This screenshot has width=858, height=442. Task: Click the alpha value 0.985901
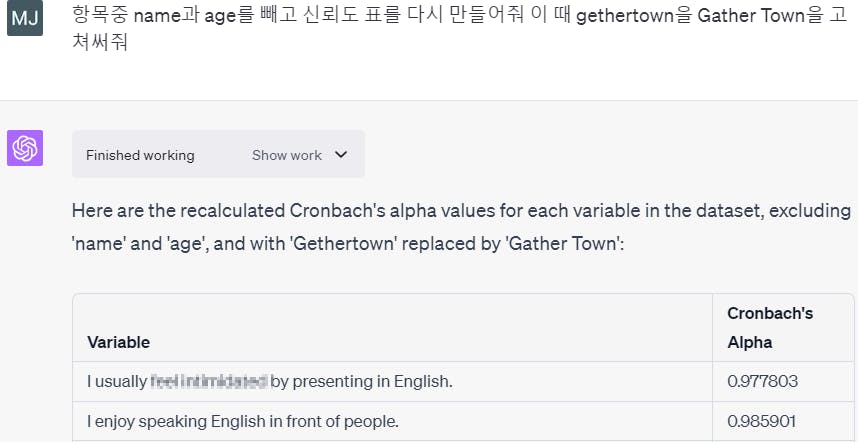tap(763, 420)
